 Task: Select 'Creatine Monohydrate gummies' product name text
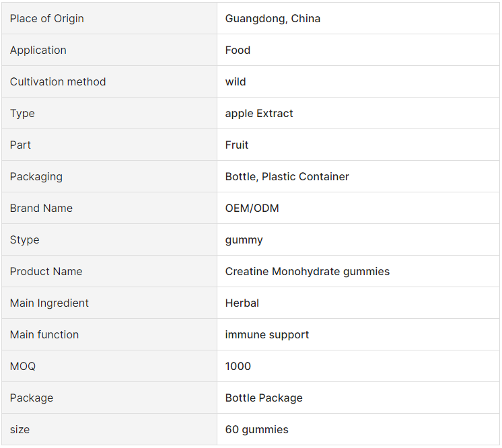point(308,272)
